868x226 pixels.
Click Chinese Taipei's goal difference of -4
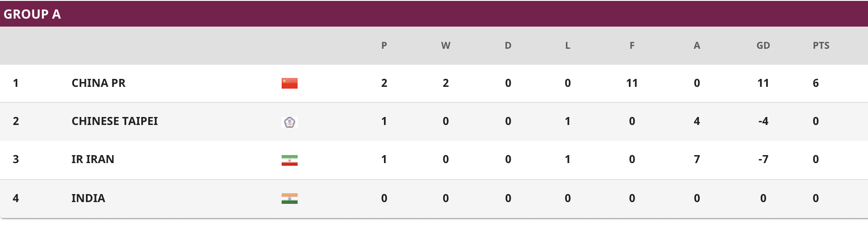point(763,121)
